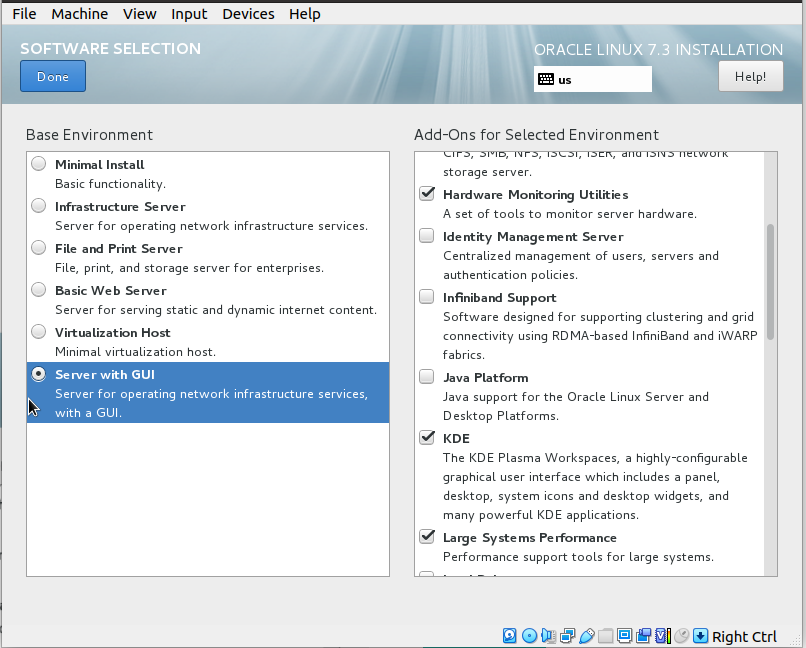Click the 'Base Environment' heading
Viewport: 806px width, 648px height.
tap(89, 135)
